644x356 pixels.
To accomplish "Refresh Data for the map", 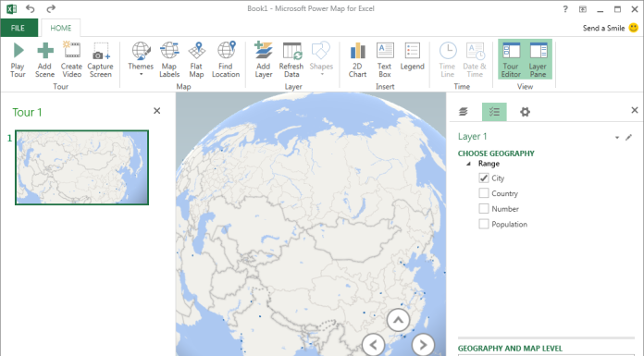I will [x=291, y=59].
